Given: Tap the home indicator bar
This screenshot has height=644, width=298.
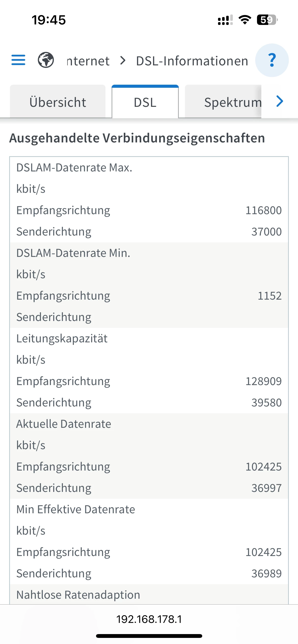Looking at the screenshot, I should point(149,636).
